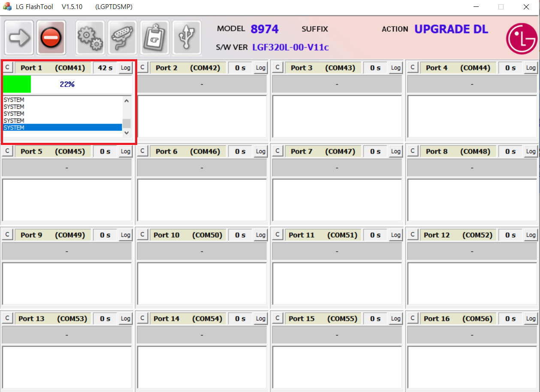The height and width of the screenshot is (392, 540).
Task: Click the Port 16 (COM56) label
Action: pyautogui.click(x=458, y=319)
